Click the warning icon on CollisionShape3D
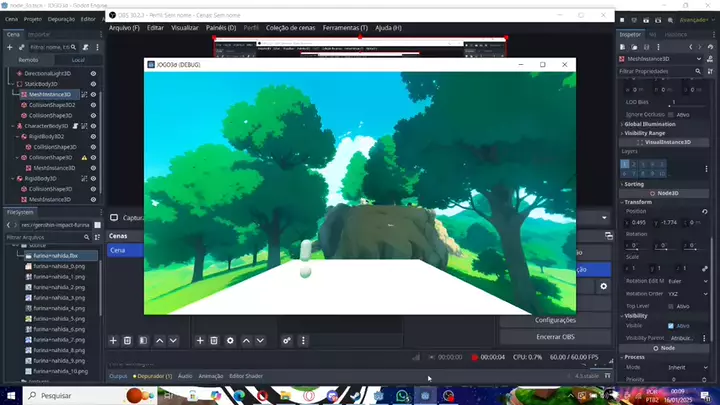720x405 pixels. pyautogui.click(x=84, y=157)
